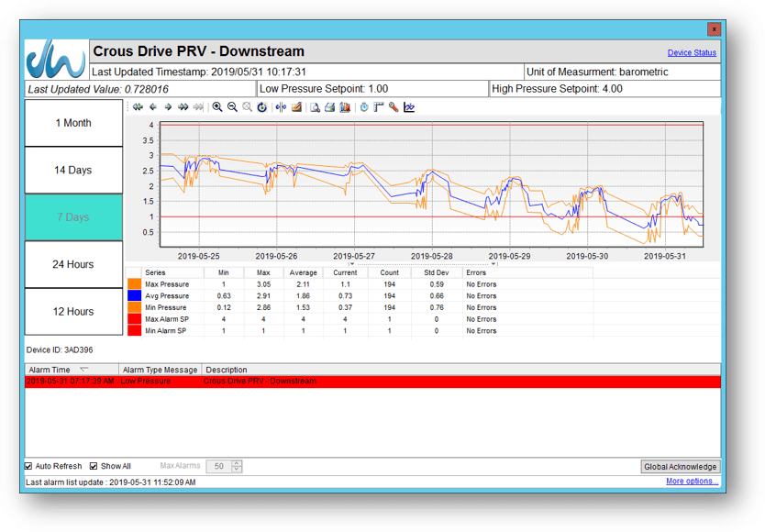
Task: Select the 12 Hours time range
Action: (x=73, y=311)
